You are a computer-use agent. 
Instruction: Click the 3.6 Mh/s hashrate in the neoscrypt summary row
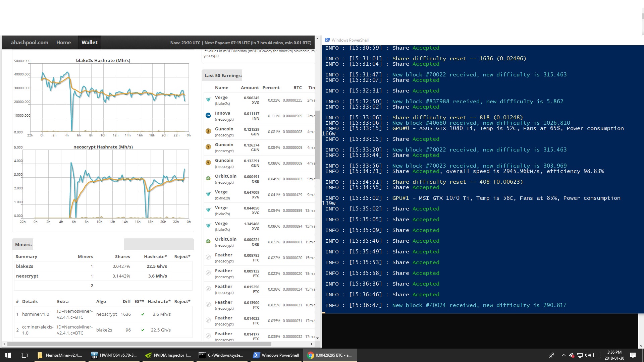[x=158, y=276]
